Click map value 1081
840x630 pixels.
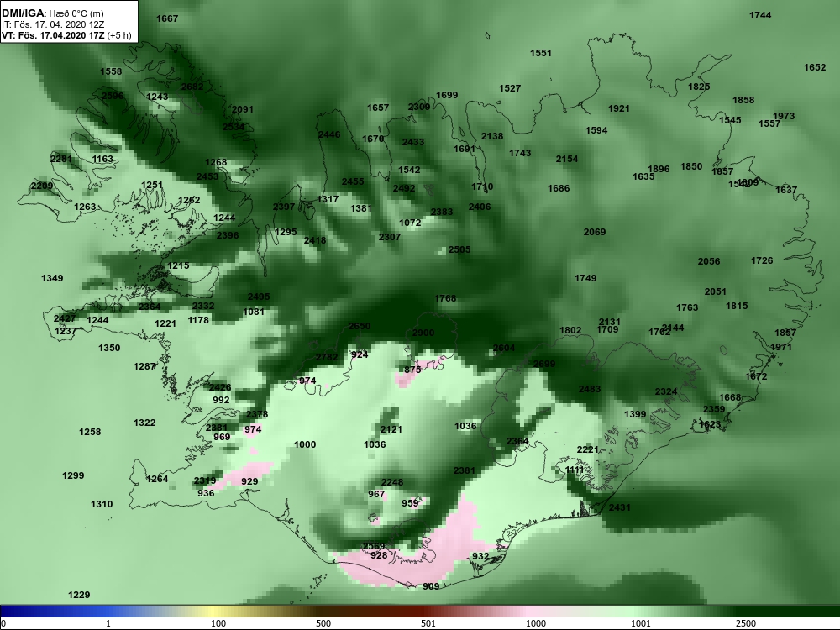254,312
